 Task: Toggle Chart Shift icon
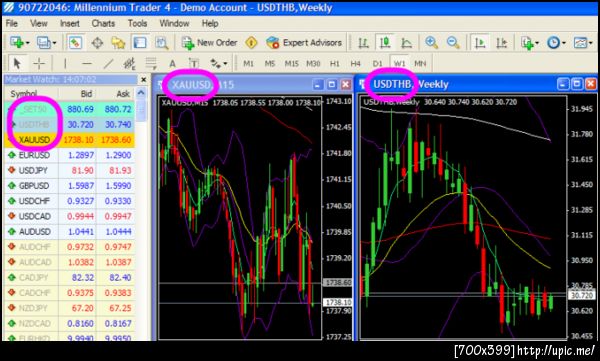(501, 42)
